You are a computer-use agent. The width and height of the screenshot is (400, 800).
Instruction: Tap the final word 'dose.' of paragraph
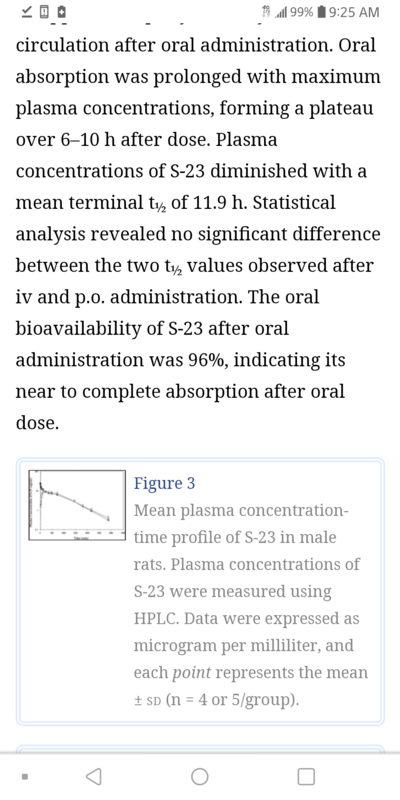(x=37, y=423)
